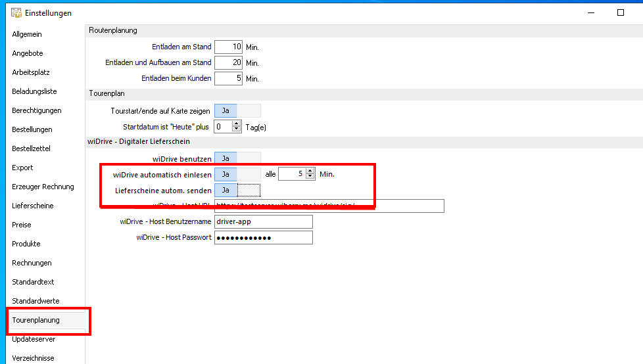Toggle 'Tourstart/ende auf Karte zeigen' switch
643x364 pixels.
click(237, 111)
